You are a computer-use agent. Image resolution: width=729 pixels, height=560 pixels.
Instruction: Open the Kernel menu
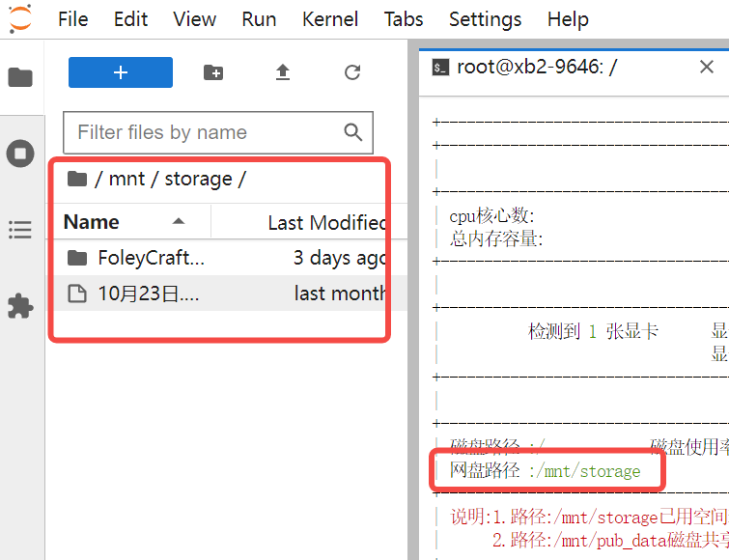(x=329, y=19)
